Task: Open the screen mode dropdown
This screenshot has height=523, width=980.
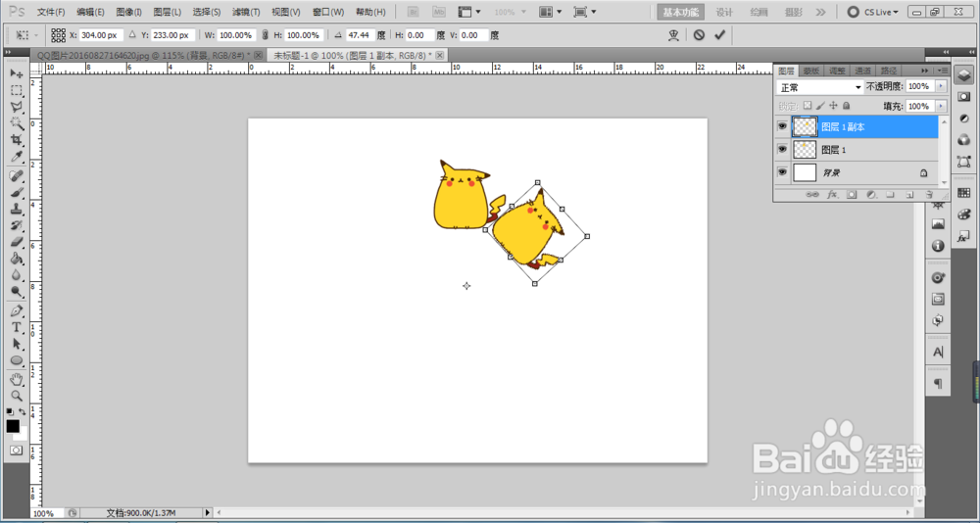Action: tap(584, 12)
